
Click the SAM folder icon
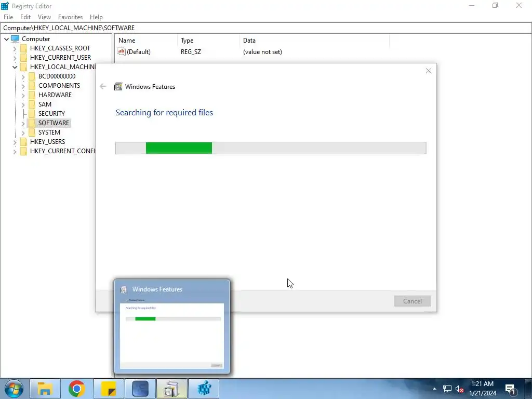coord(32,104)
